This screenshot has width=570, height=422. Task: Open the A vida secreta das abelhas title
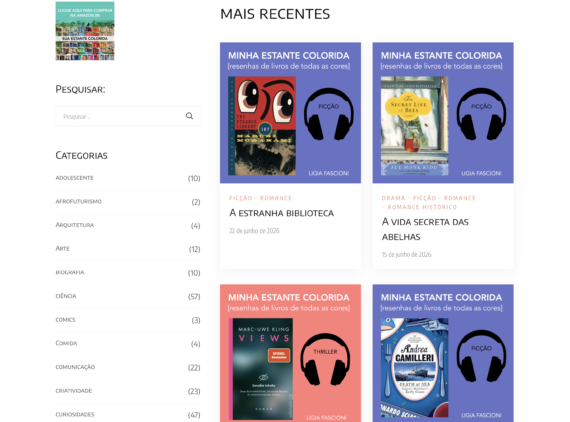tap(425, 229)
